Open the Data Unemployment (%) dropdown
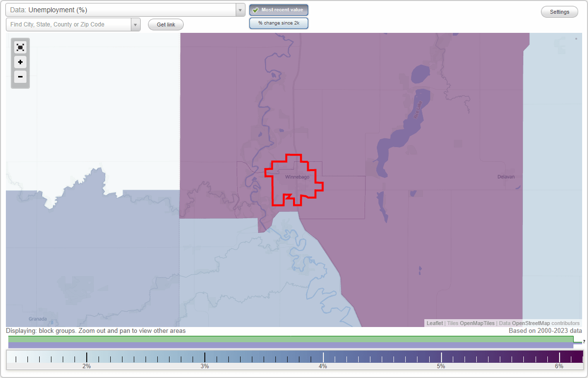Image resolution: width=588 pixels, height=378 pixels. (125, 10)
